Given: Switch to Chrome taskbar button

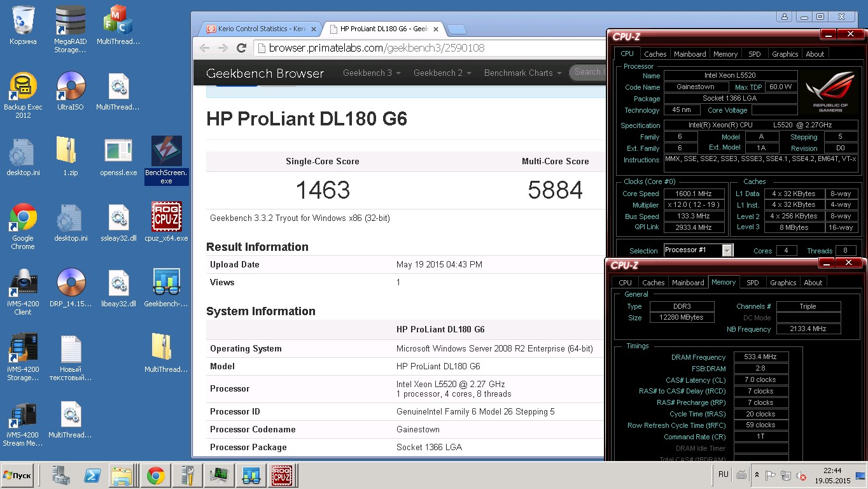Looking at the screenshot, I should (x=155, y=476).
